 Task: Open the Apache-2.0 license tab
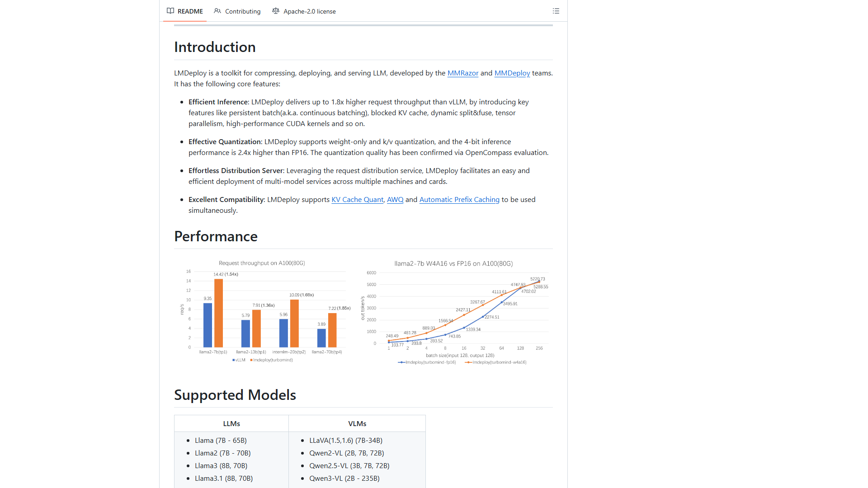304,11
